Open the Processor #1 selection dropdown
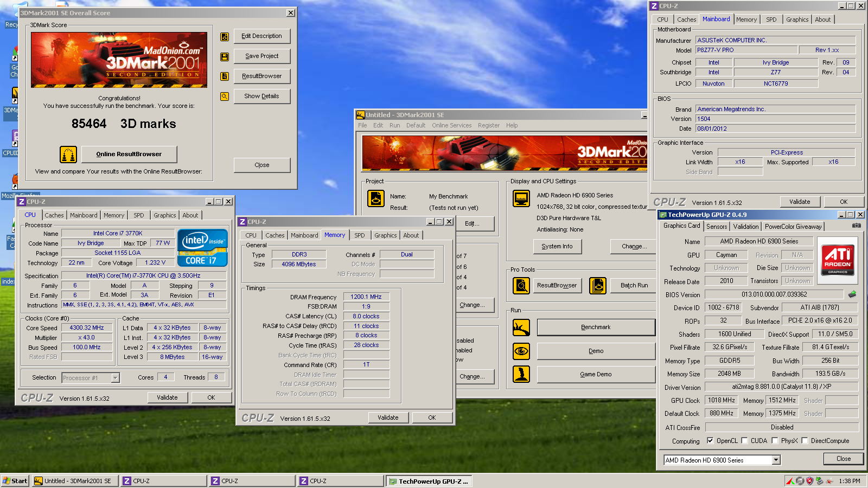Screen dimensions: 868x488 coord(115,378)
